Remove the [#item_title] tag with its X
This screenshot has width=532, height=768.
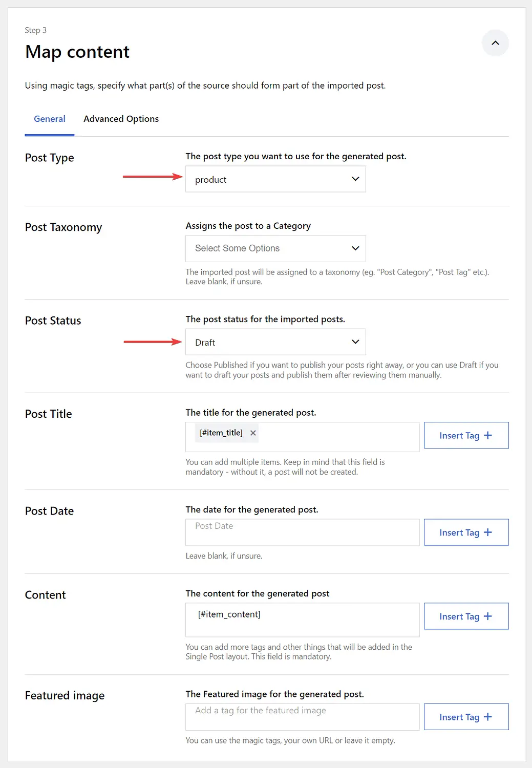point(253,433)
